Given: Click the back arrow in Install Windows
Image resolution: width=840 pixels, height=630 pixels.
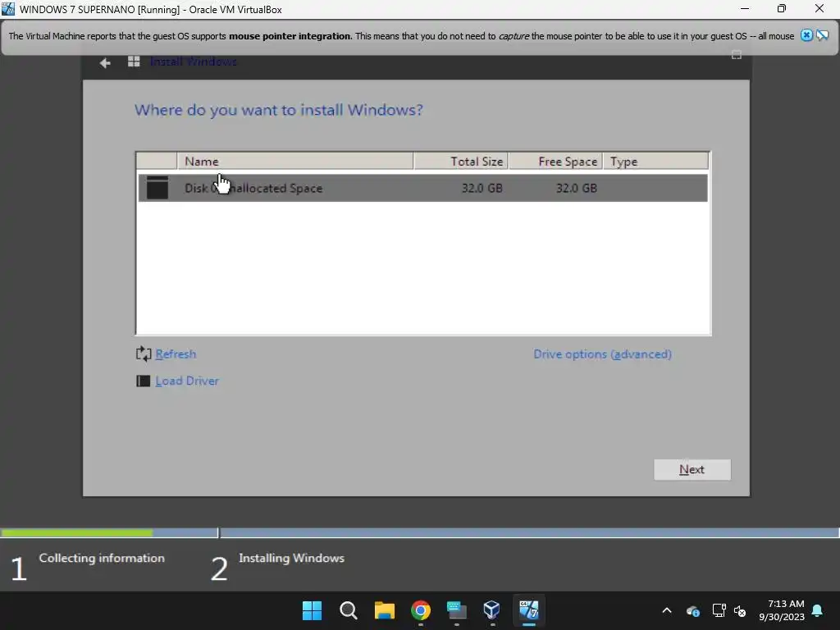Looking at the screenshot, I should (105, 62).
